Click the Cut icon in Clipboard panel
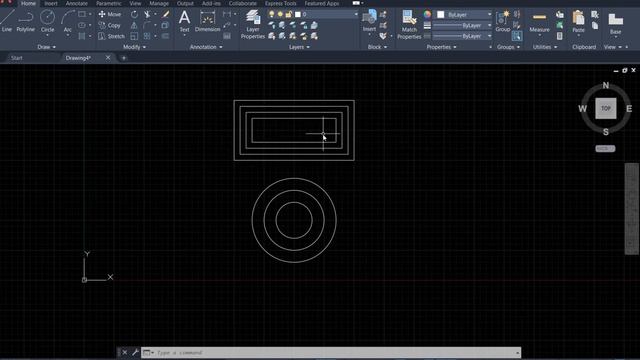 click(595, 15)
